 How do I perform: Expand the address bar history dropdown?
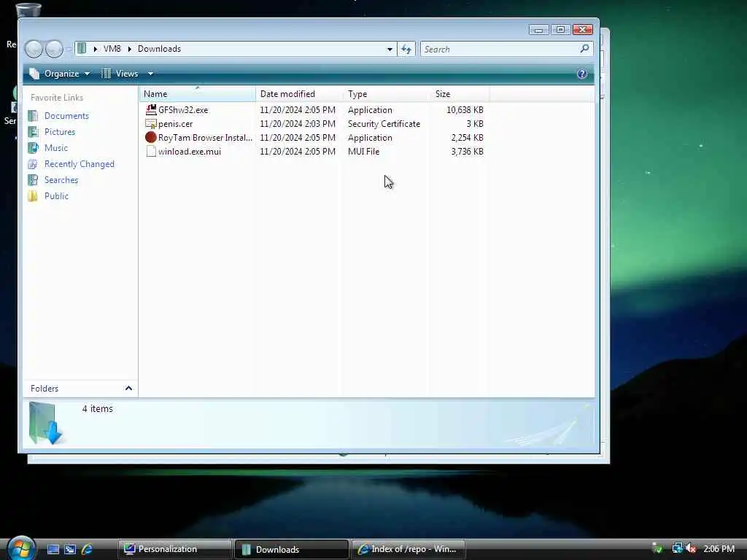click(390, 49)
